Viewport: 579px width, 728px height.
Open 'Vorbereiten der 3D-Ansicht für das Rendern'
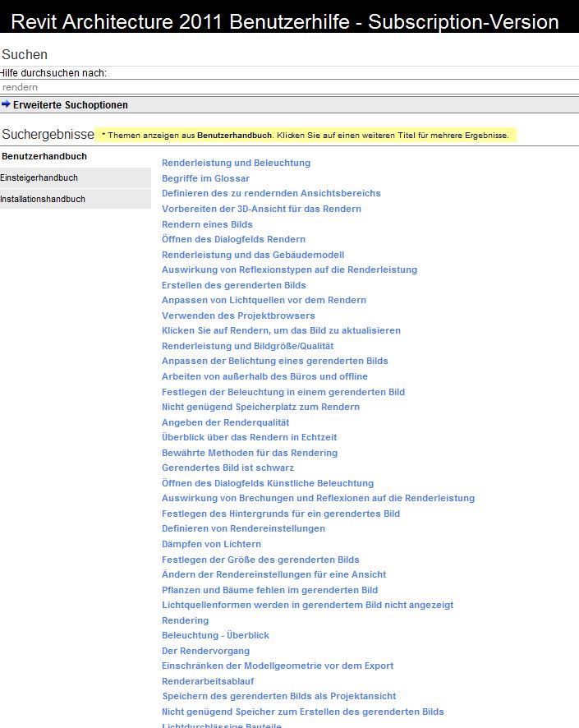pyautogui.click(x=261, y=209)
